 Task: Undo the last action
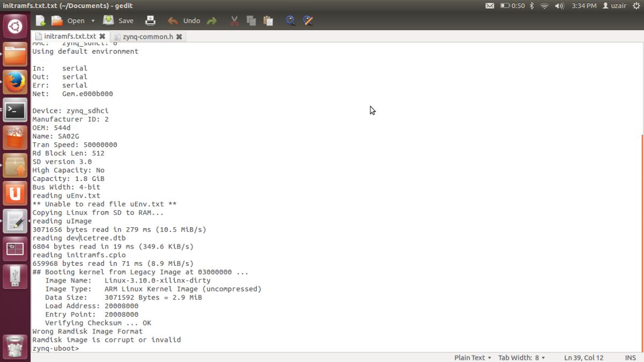click(x=184, y=21)
